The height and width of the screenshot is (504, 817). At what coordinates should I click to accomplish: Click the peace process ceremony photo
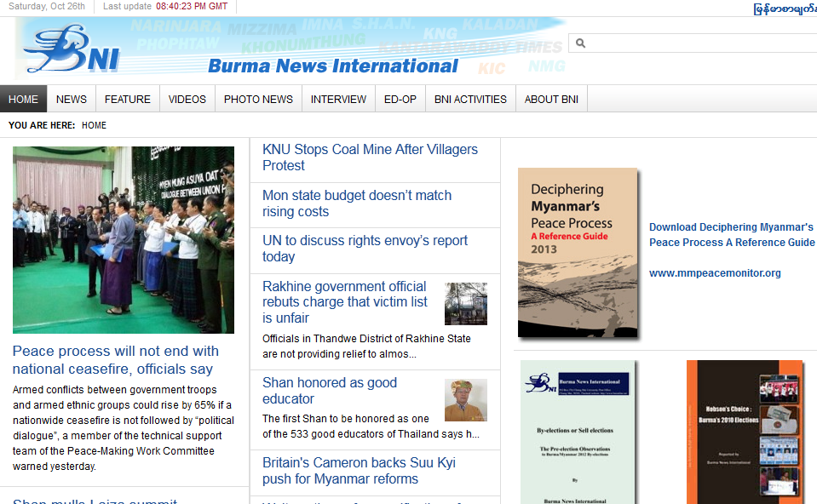point(124,239)
